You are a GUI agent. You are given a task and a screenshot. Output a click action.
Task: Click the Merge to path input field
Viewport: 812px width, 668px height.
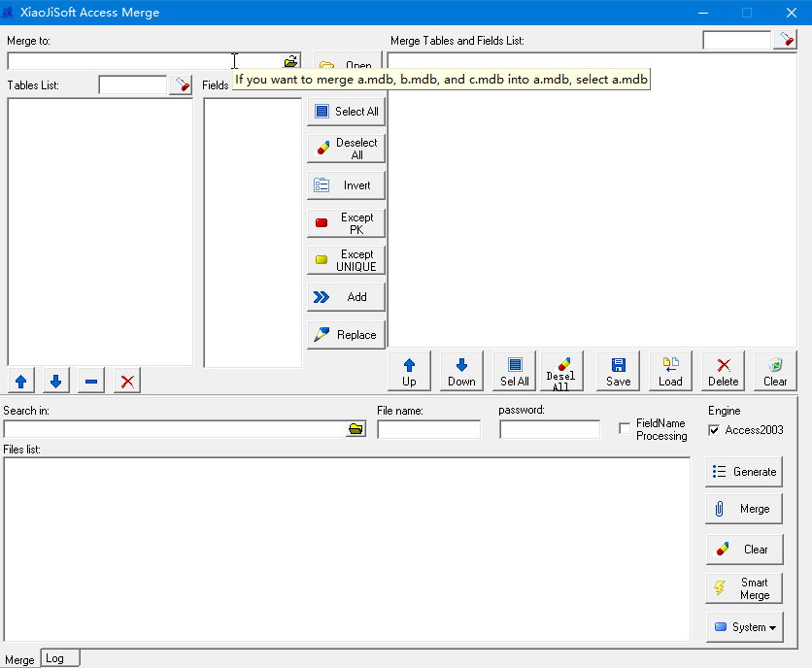[x=145, y=61]
